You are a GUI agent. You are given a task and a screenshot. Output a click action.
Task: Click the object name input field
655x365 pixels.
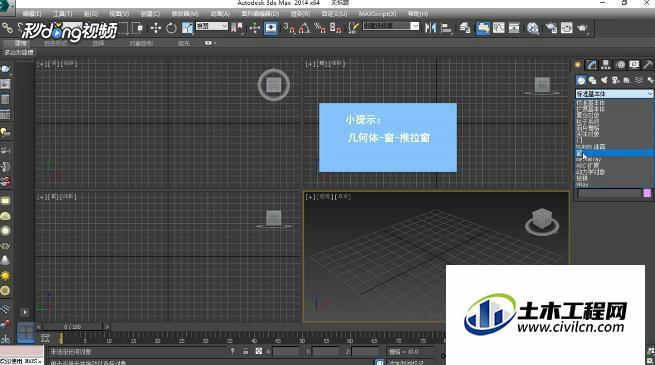609,193
